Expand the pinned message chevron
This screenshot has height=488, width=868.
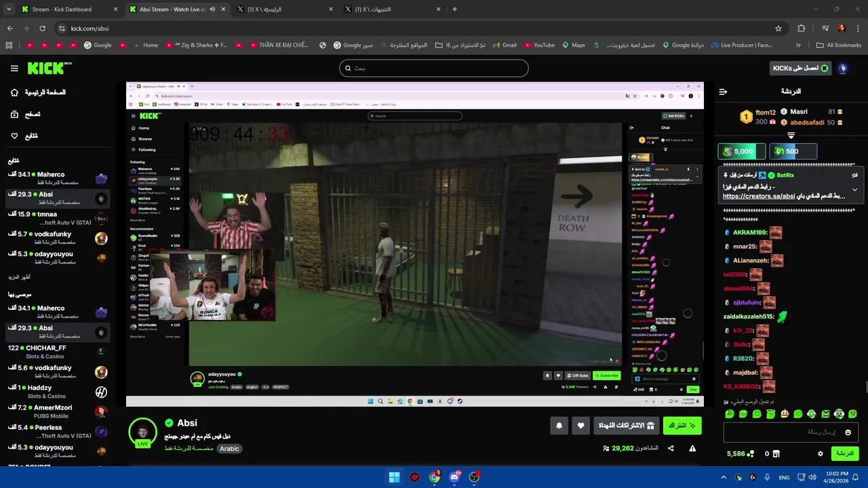pyautogui.click(x=854, y=190)
